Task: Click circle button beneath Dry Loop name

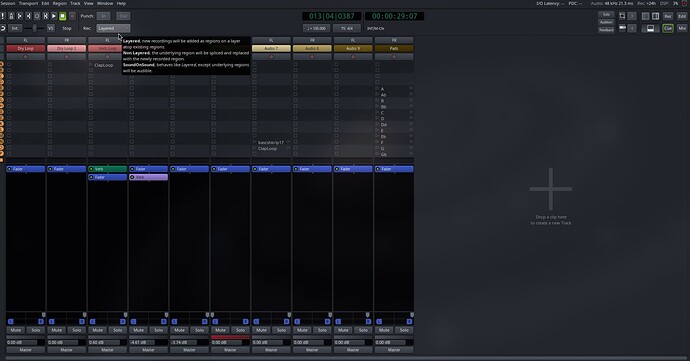Action: point(26,57)
